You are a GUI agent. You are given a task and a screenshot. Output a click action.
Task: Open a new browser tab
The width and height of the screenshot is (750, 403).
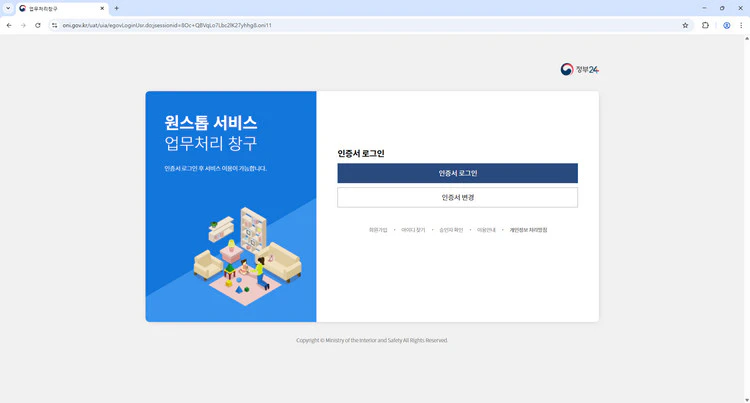(117, 8)
